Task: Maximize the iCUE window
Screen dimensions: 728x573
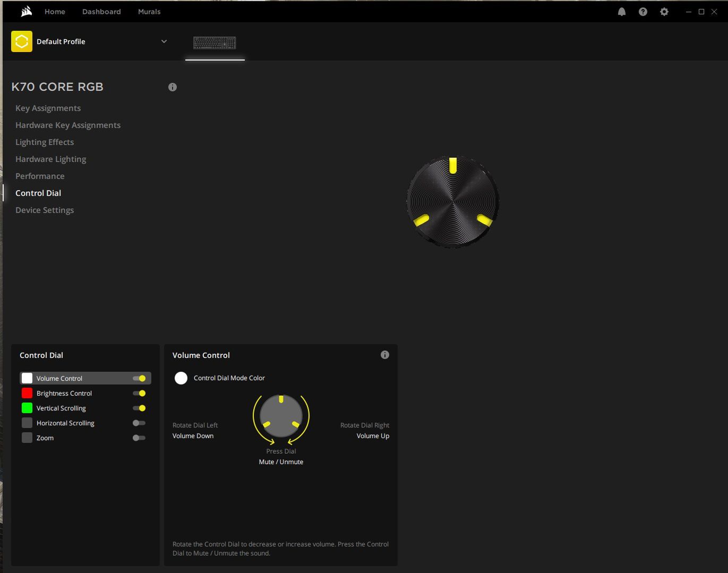Action: 701,12
